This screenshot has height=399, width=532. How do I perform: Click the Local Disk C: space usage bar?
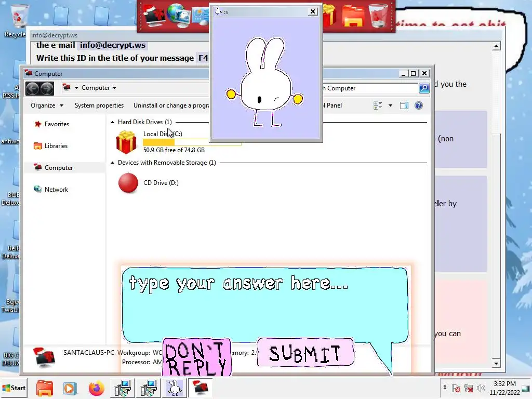(192, 142)
